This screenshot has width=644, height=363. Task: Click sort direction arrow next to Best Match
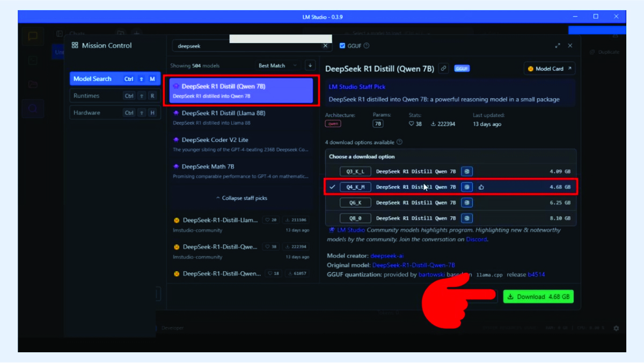click(310, 66)
